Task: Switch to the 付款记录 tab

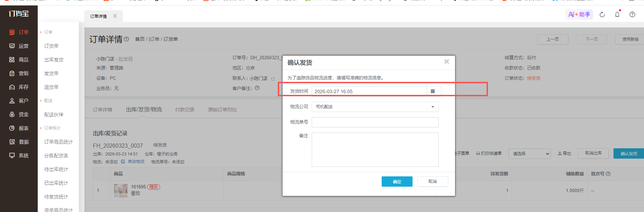Action: tap(185, 110)
